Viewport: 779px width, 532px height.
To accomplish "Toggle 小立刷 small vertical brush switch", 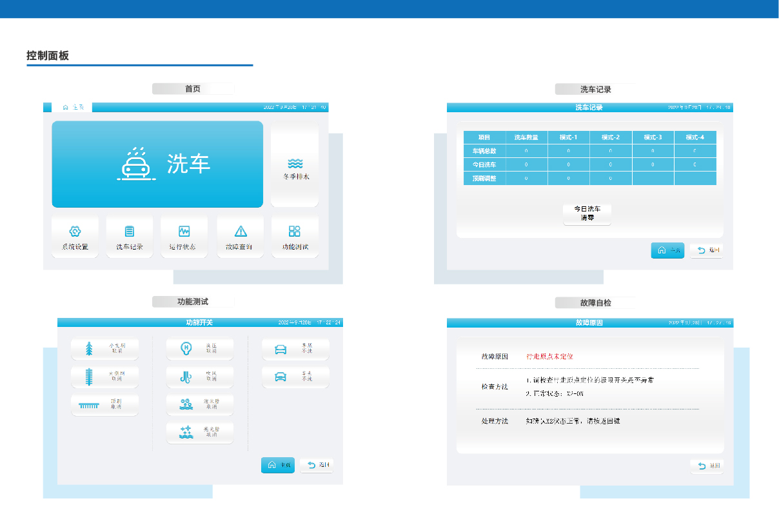I will point(104,349).
